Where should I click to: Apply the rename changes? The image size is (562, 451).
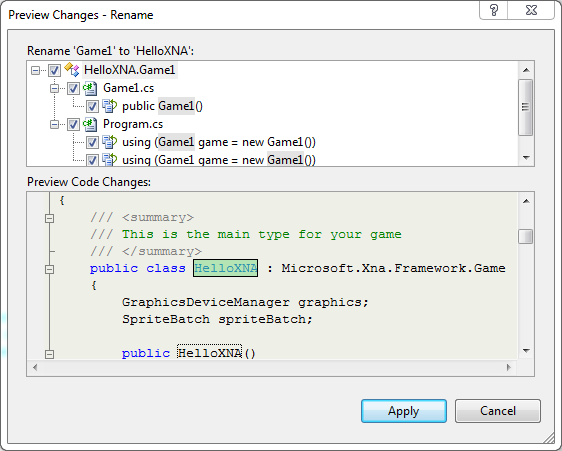point(404,411)
